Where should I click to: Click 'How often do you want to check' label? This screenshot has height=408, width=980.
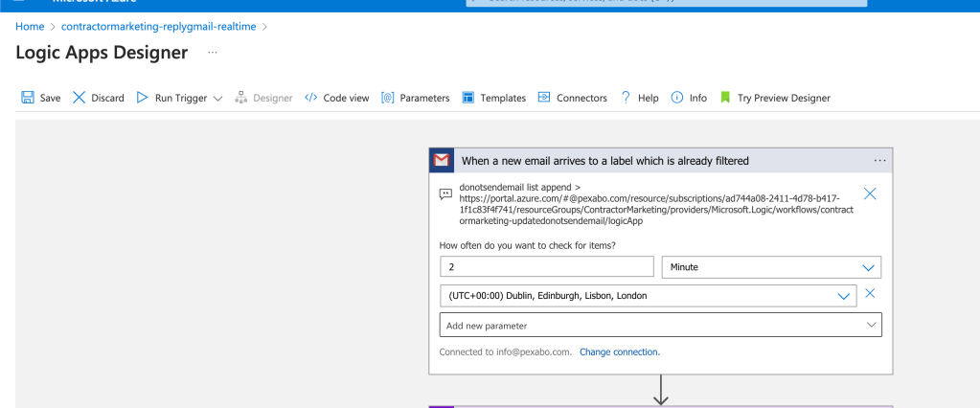(528, 245)
